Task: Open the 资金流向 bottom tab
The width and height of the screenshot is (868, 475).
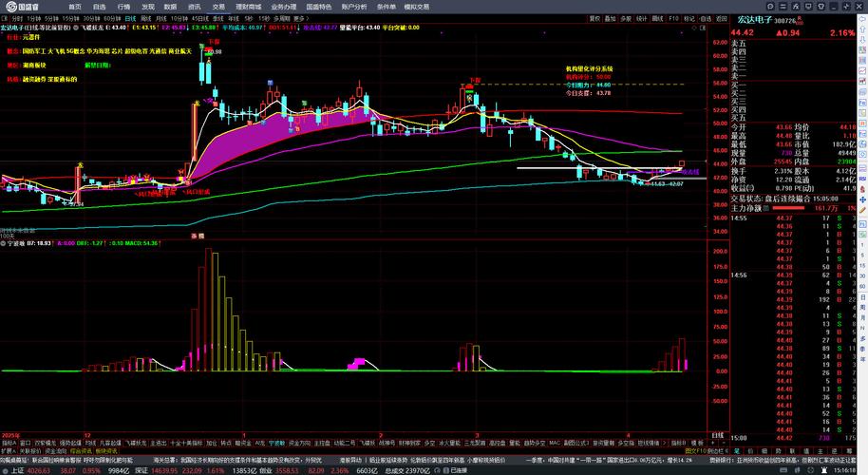Action: [x=56, y=451]
